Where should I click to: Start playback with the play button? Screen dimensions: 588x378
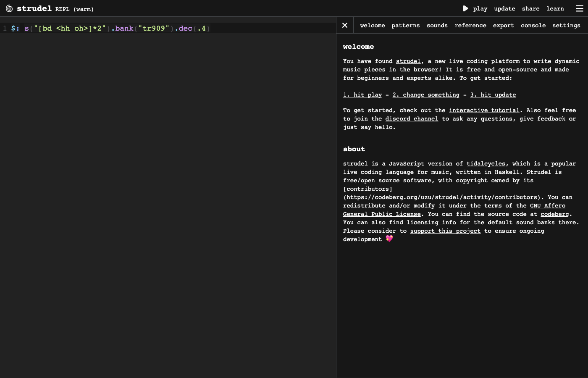pos(475,8)
